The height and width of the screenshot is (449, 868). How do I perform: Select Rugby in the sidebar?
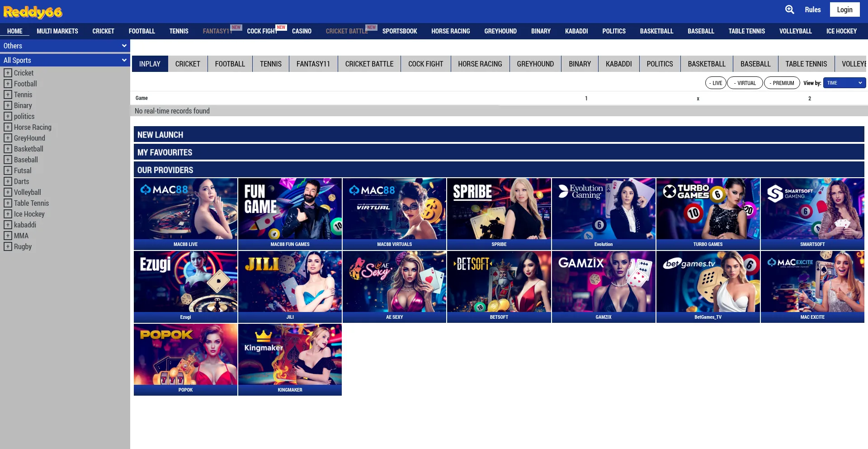[23, 246]
